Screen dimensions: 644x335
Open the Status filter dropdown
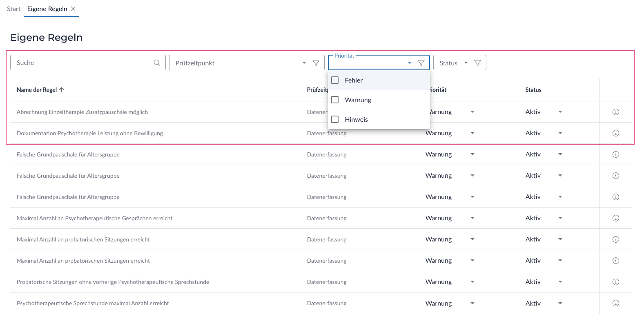(466, 63)
